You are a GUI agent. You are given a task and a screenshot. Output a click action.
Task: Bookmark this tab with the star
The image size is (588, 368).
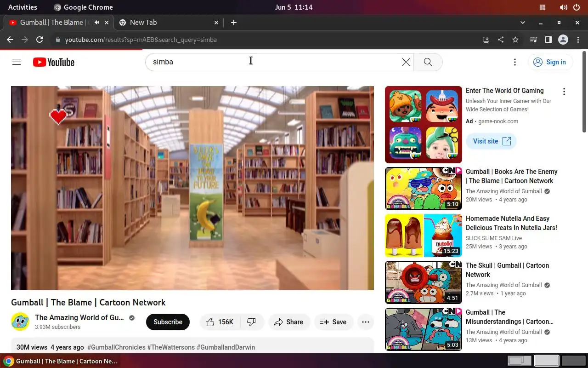(515, 40)
